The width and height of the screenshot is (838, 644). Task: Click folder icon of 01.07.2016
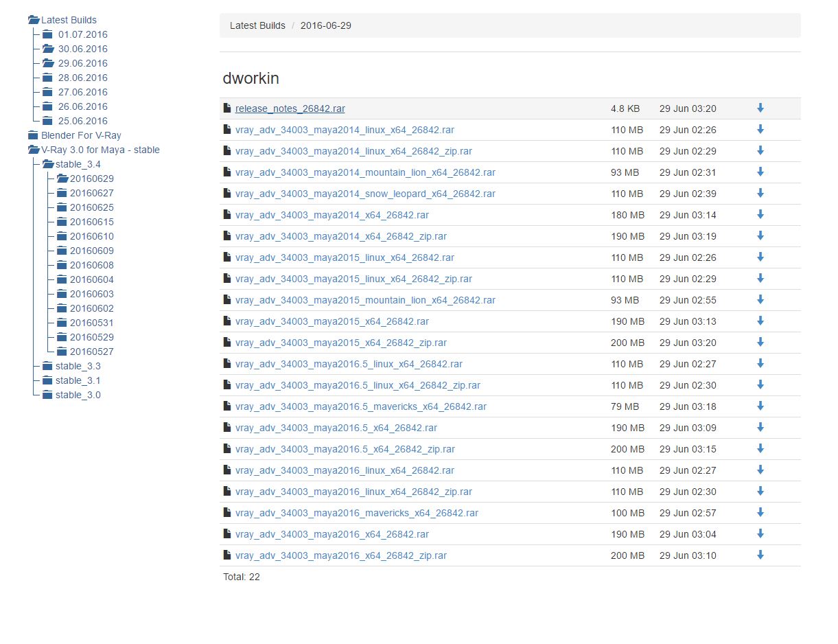click(47, 34)
